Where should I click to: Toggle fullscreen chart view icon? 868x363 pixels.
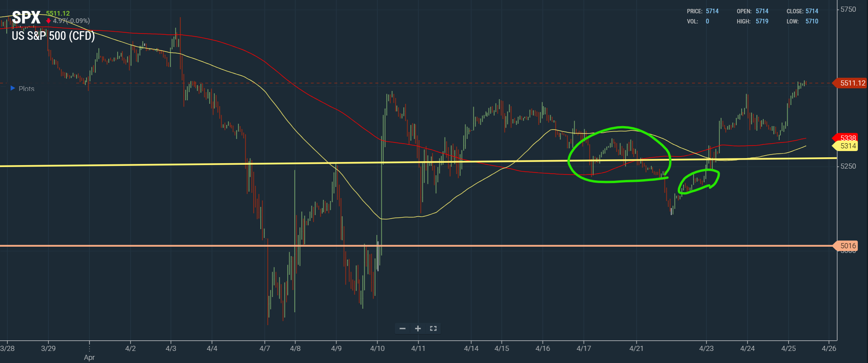click(x=433, y=329)
